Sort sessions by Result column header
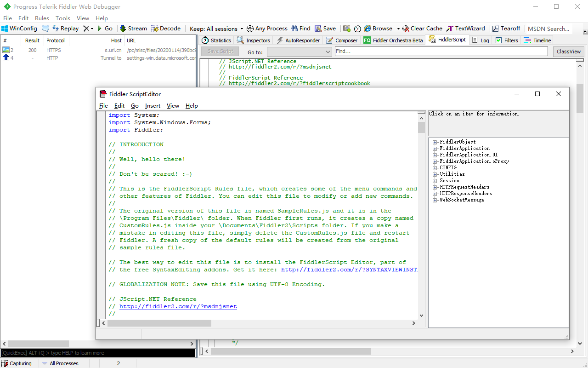Screen dimensions: 588x368 click(x=32, y=40)
